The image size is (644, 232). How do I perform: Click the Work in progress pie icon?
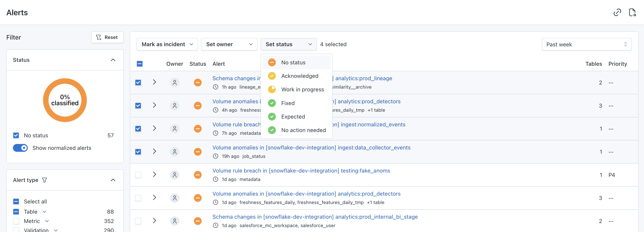pyautogui.click(x=272, y=89)
